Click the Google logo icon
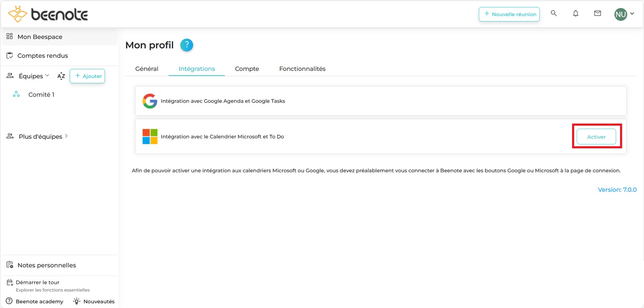This screenshot has width=644, height=308. [x=150, y=101]
